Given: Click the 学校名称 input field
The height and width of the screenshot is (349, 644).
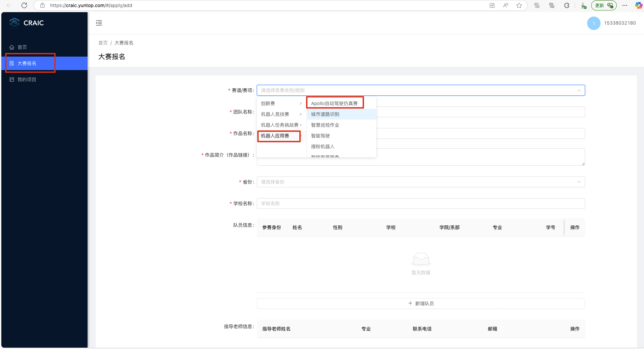Looking at the screenshot, I should (420, 203).
